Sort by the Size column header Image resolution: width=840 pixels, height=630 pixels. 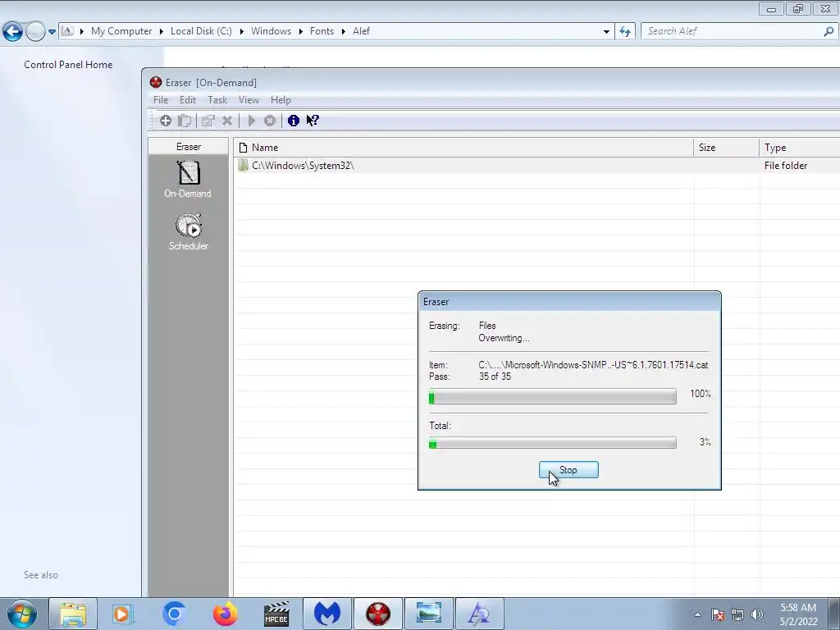click(x=726, y=148)
